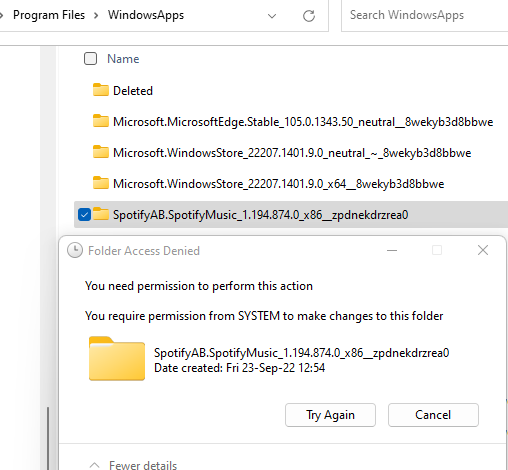
Task: Minimize the Folder Access Denied dialog
Action: point(392,250)
